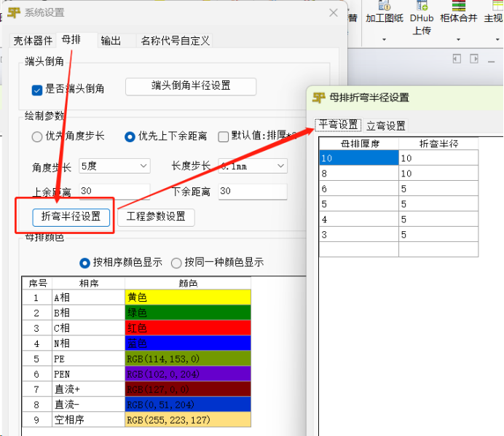Click bend radius cell in thickness 8 row
The image size is (504, 436).
tap(438, 173)
